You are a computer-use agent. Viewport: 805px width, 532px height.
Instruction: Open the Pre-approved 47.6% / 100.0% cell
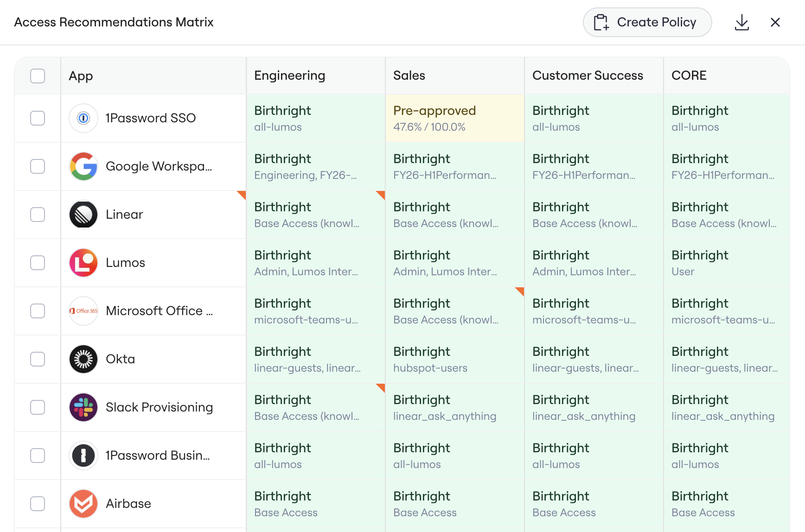tap(455, 118)
